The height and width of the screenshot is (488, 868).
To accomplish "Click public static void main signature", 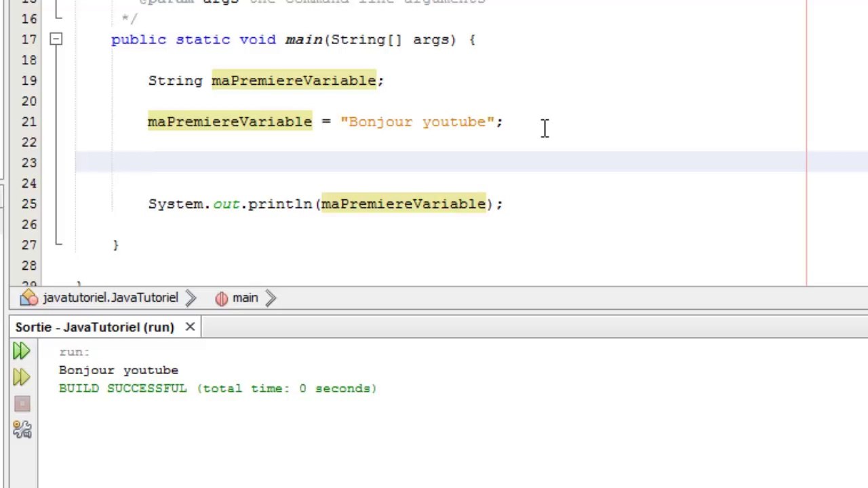I will 293,40.
